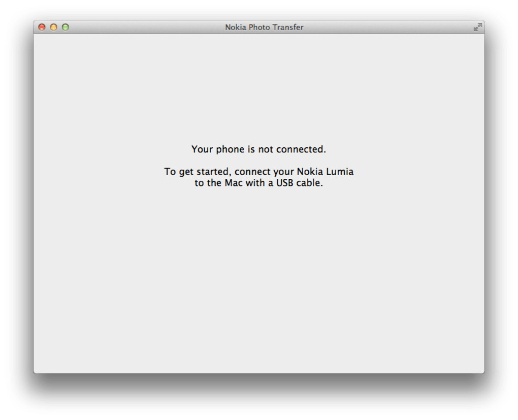The height and width of the screenshot is (420, 518).
Task: Close the Nokia Photo Transfer window
Action: pos(42,27)
